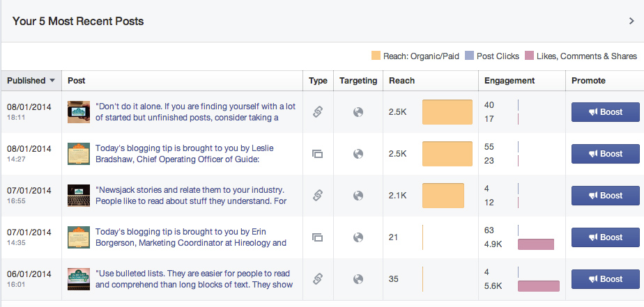Viewport: 644px width, 307px height.
Task: Boost the 08/01/2014 14:27 post
Action: pos(606,154)
